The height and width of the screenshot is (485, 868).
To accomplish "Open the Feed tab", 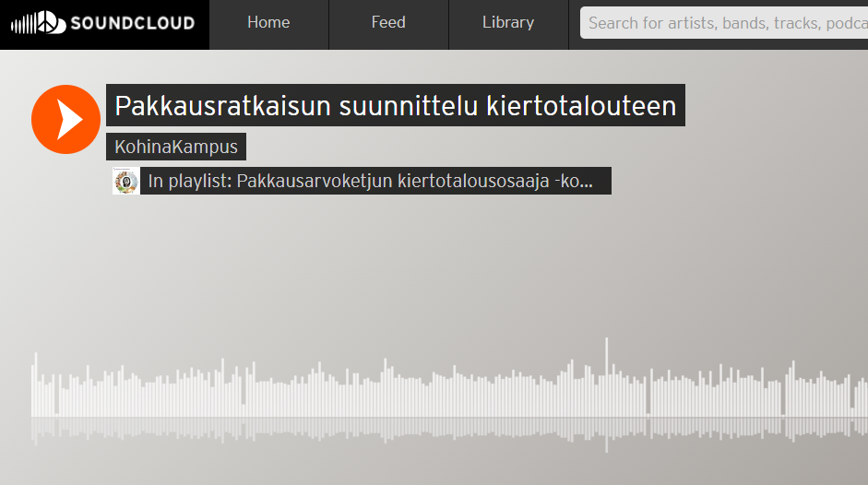I will coord(388,23).
